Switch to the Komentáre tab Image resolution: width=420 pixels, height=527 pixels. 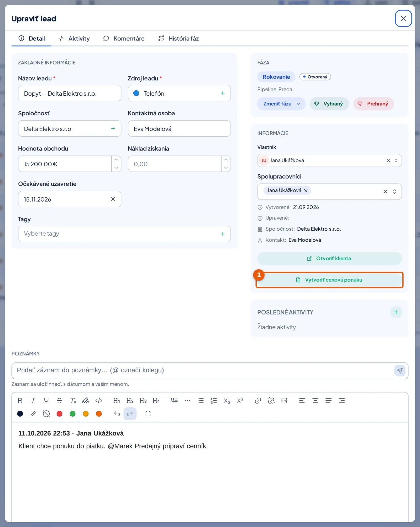pyautogui.click(x=124, y=39)
